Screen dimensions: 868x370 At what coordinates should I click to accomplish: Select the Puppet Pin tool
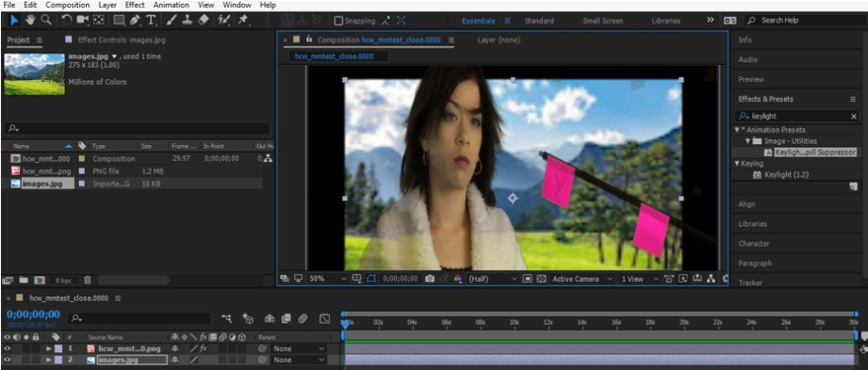(x=243, y=20)
